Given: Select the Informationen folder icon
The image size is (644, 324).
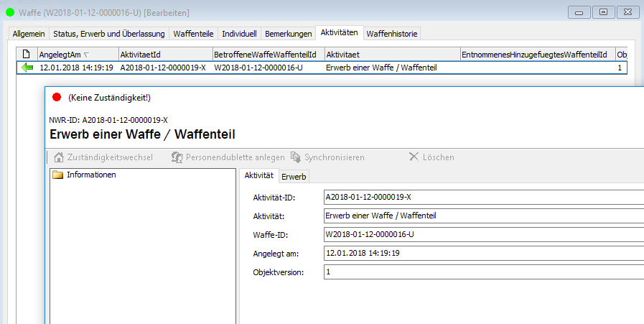Looking at the screenshot, I should point(58,175).
